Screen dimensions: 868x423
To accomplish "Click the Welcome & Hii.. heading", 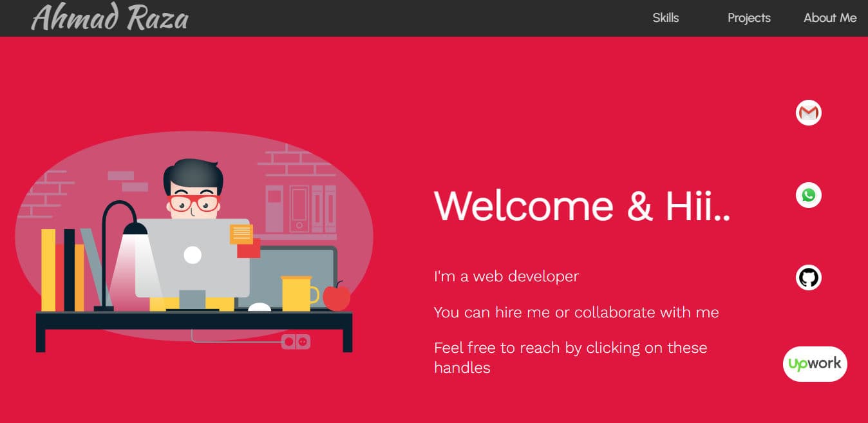I will point(582,206).
